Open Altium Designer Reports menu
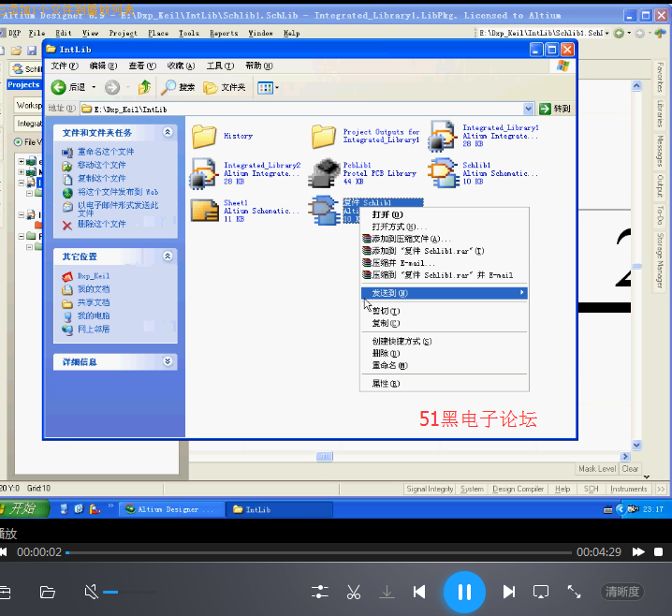The width and height of the screenshot is (672, 616). [x=224, y=33]
